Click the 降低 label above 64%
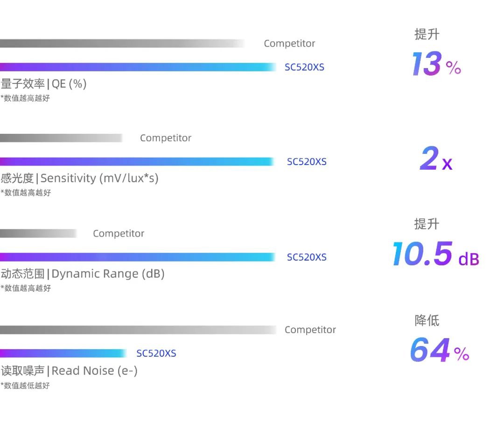 (x=427, y=320)
